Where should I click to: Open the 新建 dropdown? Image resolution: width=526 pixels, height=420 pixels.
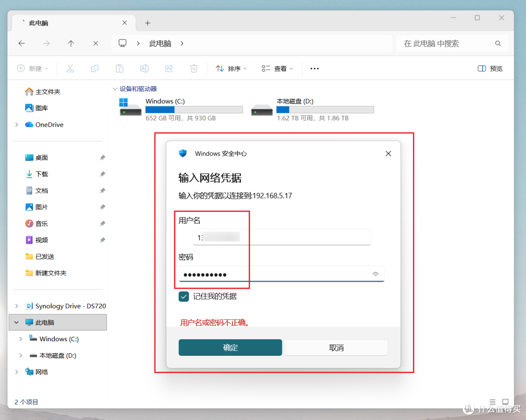point(33,69)
